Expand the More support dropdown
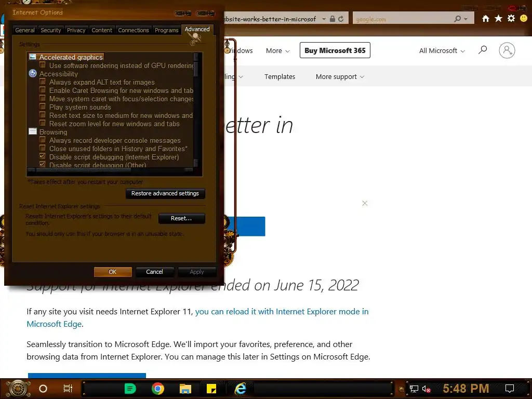Viewport: 532px width, 399px height. [x=340, y=77]
